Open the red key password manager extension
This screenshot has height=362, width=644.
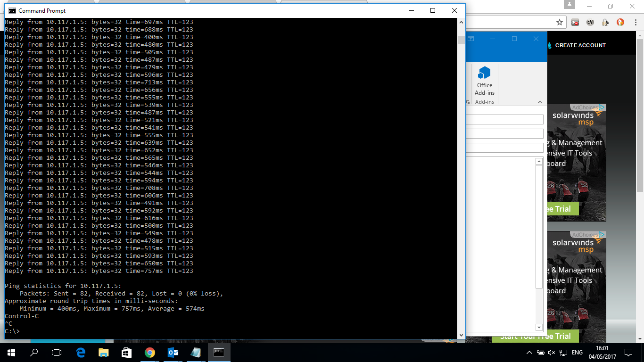pyautogui.click(x=575, y=22)
